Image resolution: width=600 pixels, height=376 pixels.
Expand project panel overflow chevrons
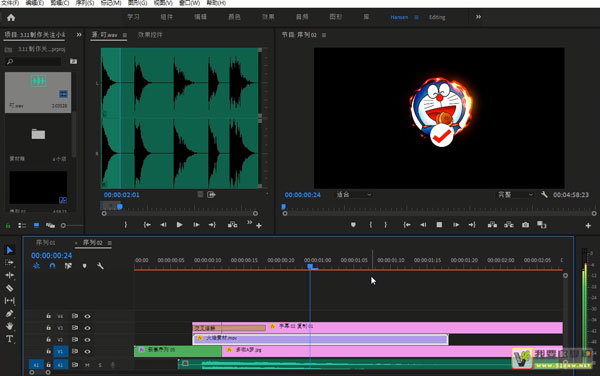pos(79,35)
